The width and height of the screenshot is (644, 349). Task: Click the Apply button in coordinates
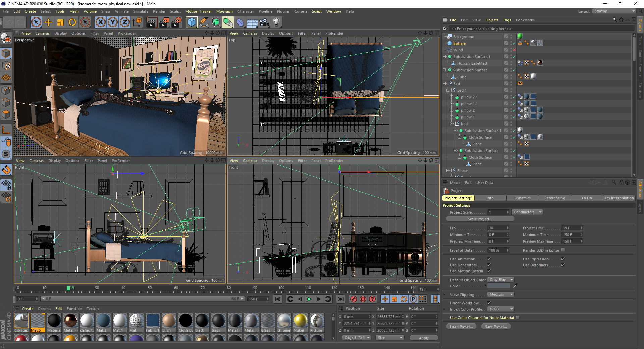tap(424, 338)
